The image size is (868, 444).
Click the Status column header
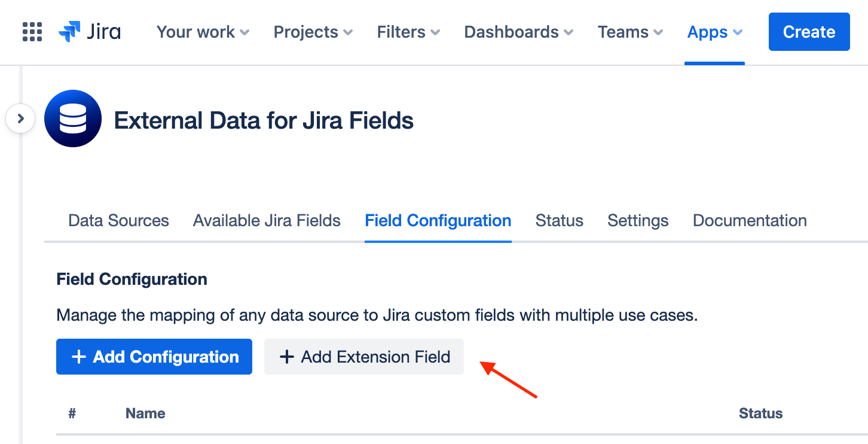pos(760,413)
